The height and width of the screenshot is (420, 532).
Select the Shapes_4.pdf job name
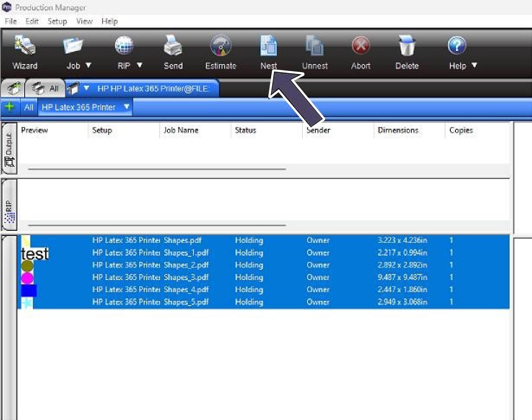tap(186, 289)
